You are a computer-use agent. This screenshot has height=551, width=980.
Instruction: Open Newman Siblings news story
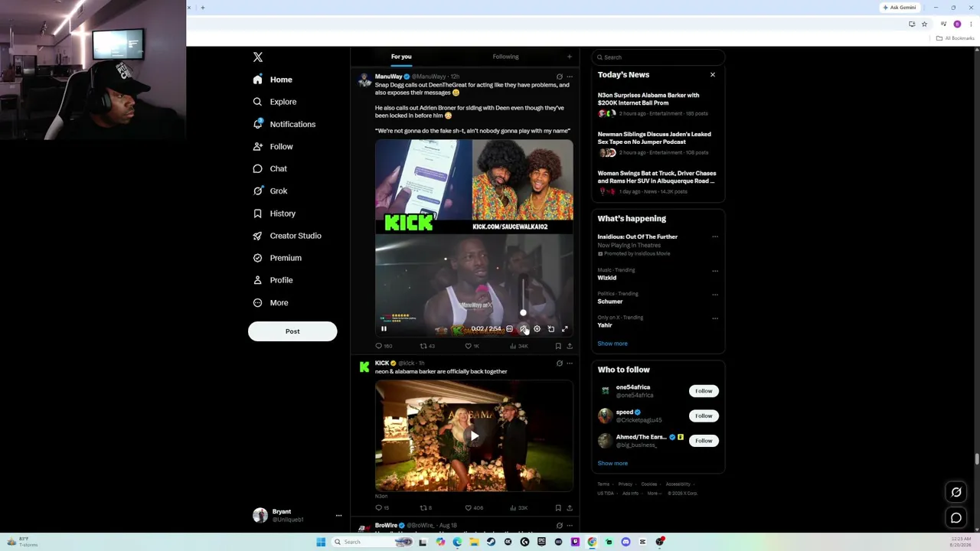click(x=658, y=143)
